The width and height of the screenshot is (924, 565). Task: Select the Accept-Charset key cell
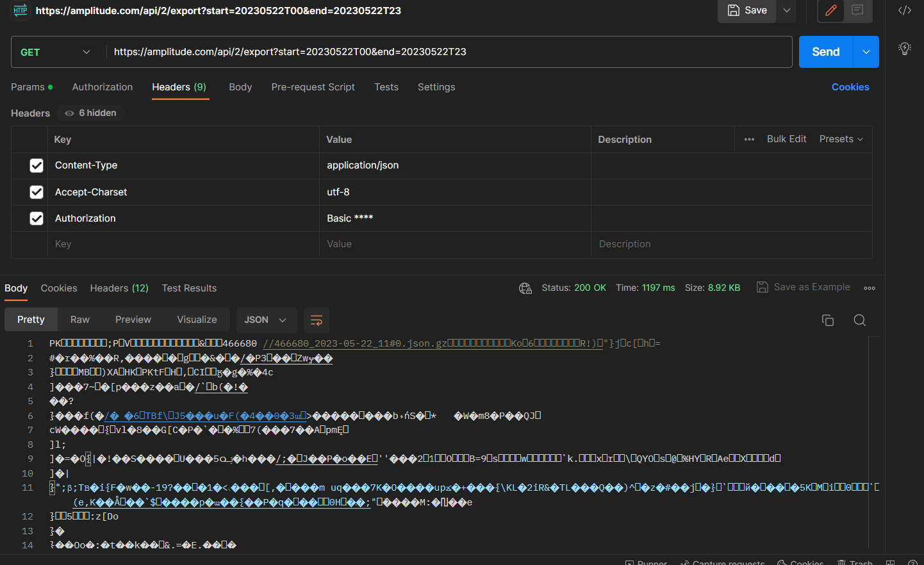[x=183, y=192]
